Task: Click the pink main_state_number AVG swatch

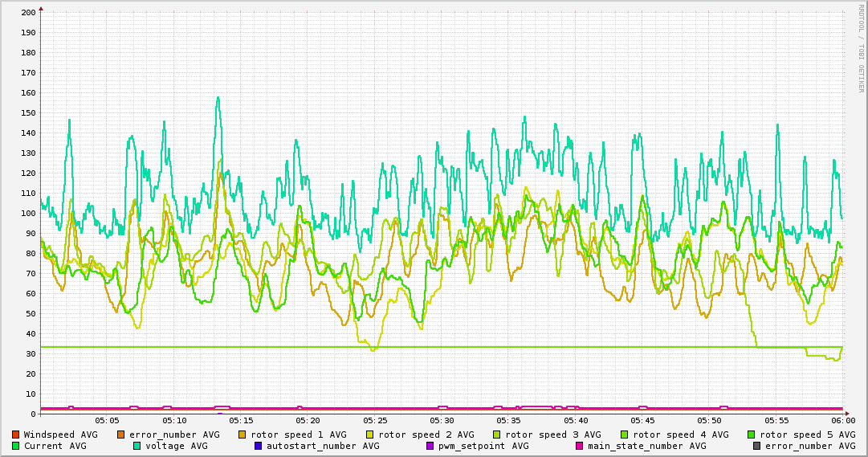Action: click(580, 446)
